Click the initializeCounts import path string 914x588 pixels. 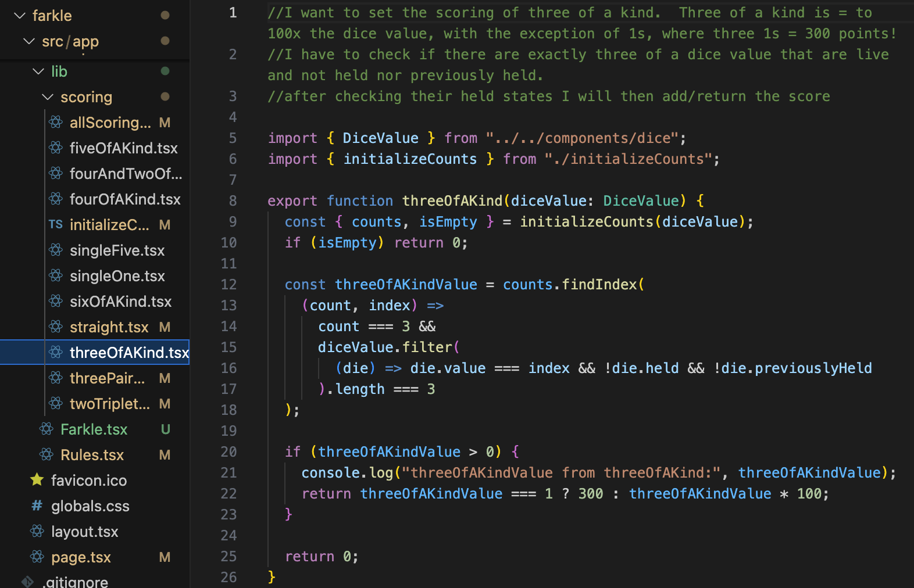(x=631, y=159)
